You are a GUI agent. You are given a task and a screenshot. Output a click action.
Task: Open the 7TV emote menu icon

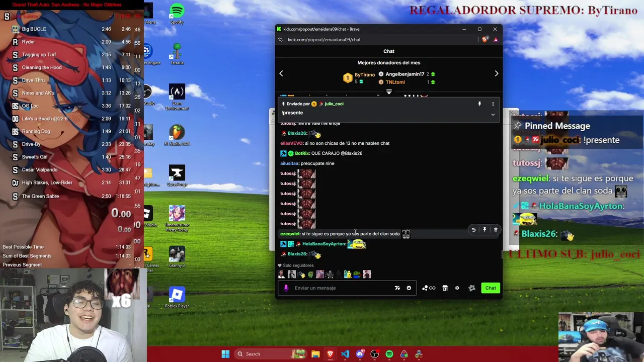tap(397, 288)
